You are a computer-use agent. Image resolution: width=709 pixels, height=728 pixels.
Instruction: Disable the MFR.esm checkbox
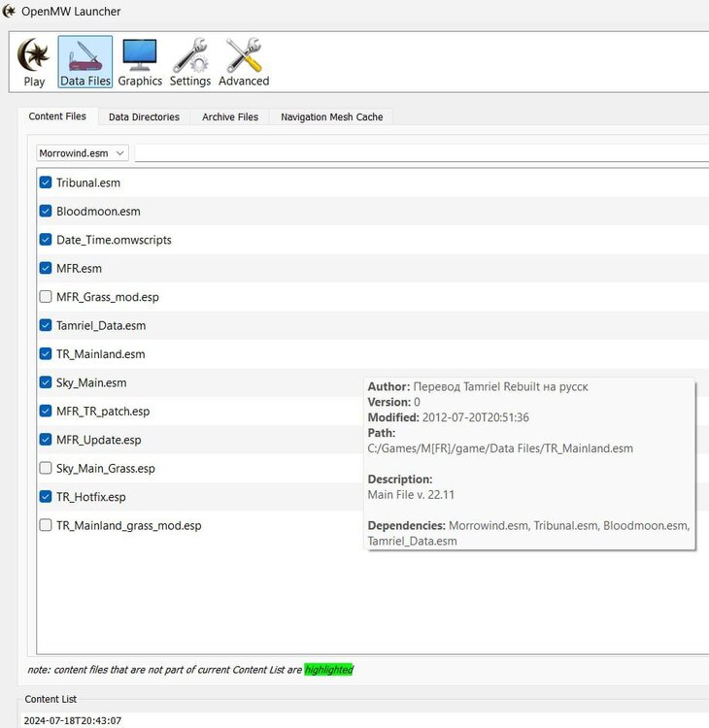(46, 268)
